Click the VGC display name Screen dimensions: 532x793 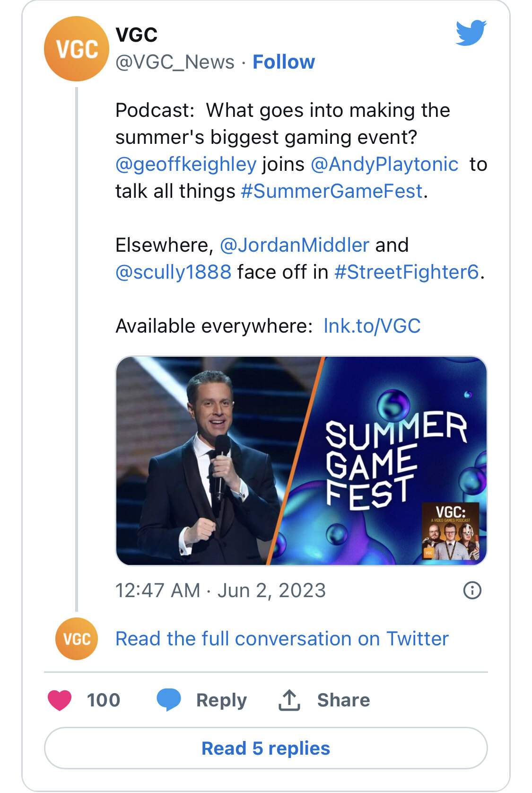tap(136, 35)
